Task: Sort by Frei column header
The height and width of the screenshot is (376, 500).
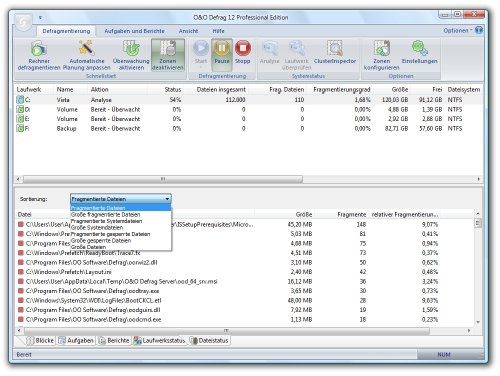Action: tap(437, 89)
